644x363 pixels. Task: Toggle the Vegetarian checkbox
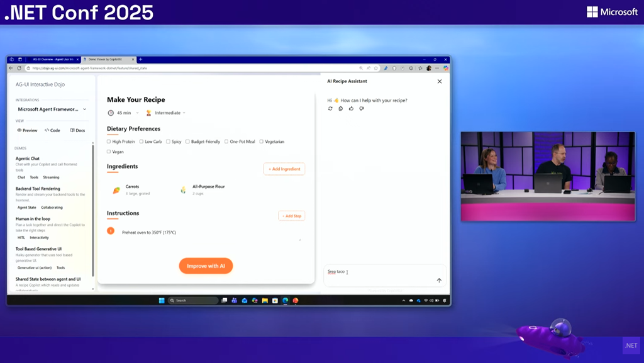261,142
